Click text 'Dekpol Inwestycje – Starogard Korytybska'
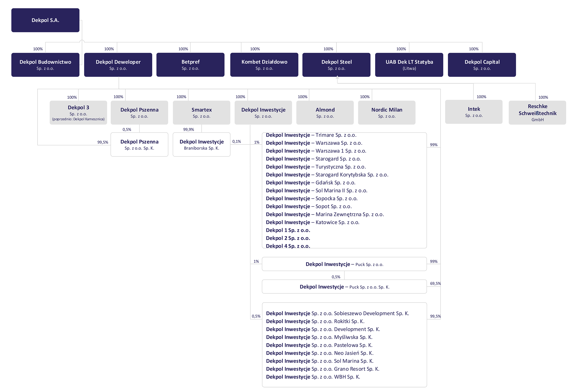This screenshot has width=573, height=392. coord(316,175)
